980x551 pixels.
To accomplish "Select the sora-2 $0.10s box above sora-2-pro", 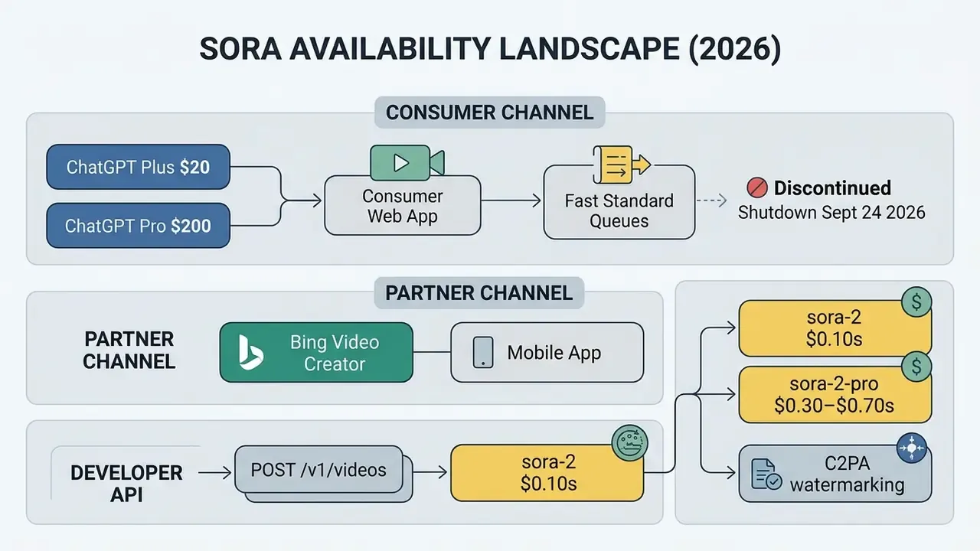I will coord(835,328).
